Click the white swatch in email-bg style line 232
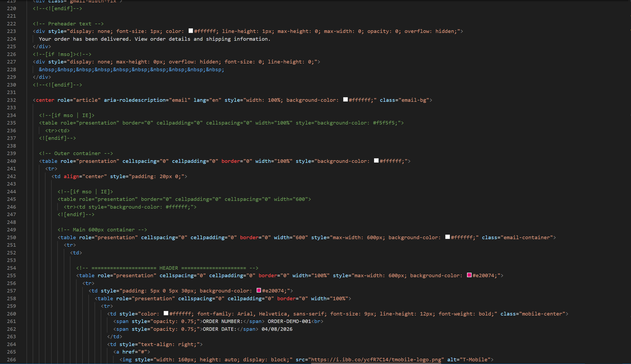 (x=345, y=99)
